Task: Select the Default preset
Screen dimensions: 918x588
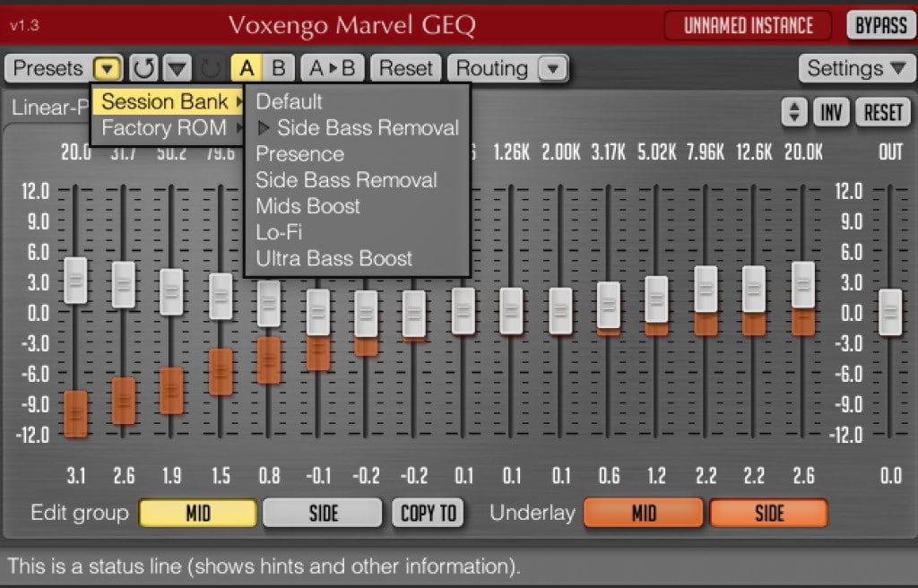Action: (357, 102)
